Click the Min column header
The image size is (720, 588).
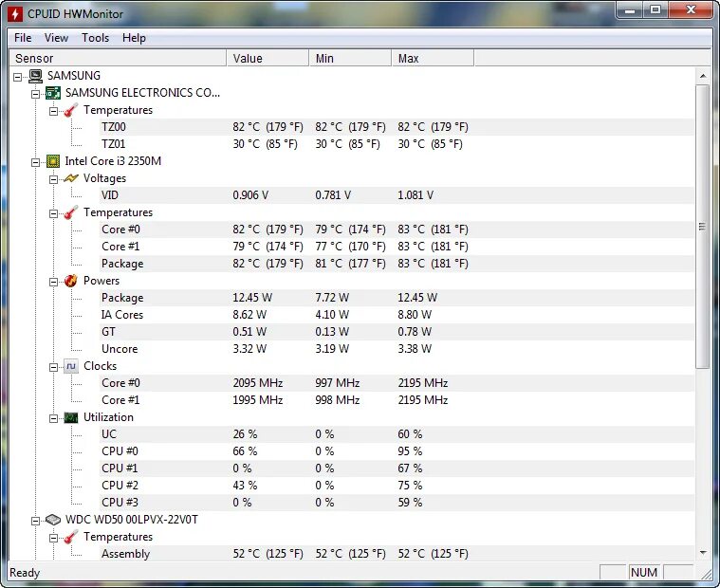pos(350,58)
